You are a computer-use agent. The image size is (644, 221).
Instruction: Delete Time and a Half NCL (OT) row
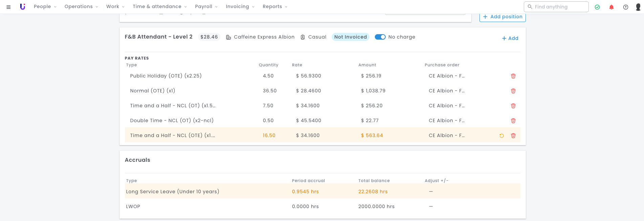coord(513,106)
